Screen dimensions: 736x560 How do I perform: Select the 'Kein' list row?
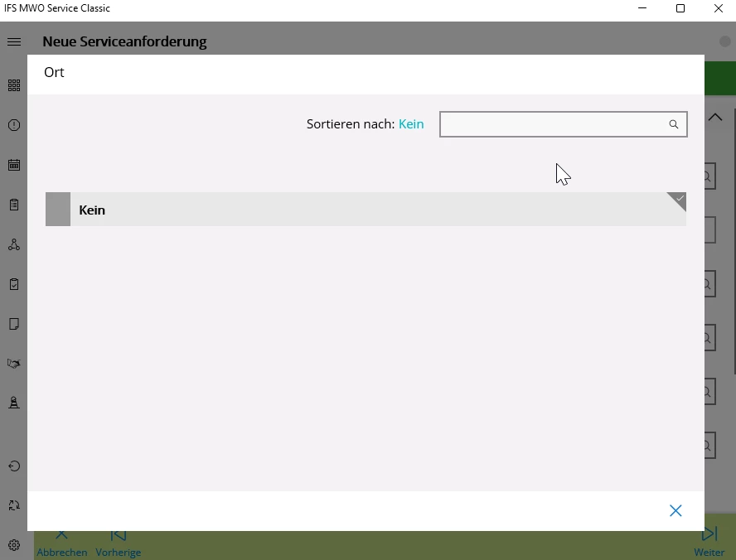tap(366, 210)
